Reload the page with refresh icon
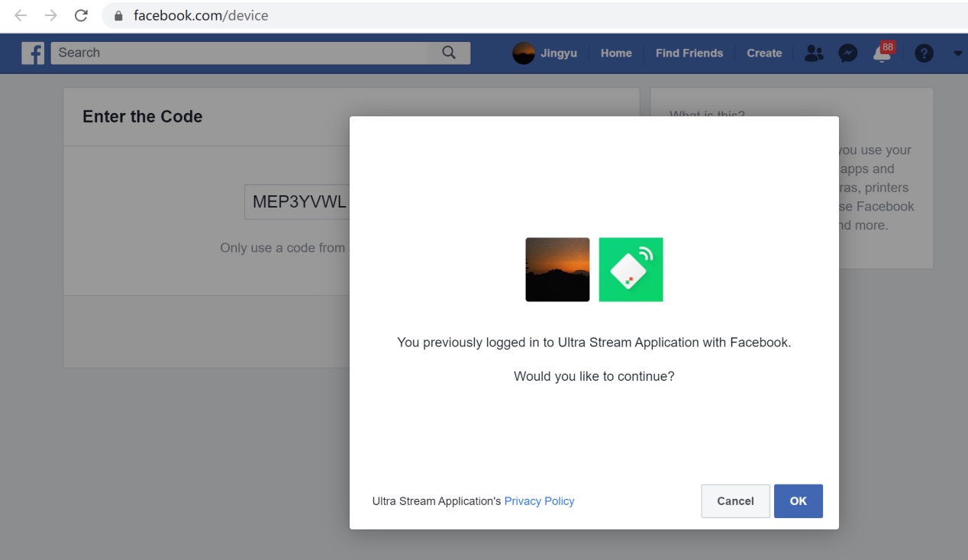The image size is (968, 560). click(81, 15)
